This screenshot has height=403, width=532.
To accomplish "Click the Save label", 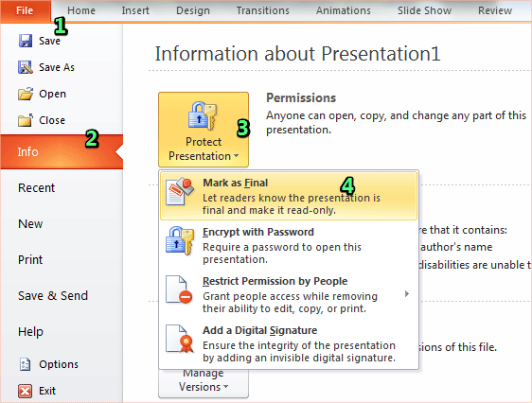I will coord(49,41).
